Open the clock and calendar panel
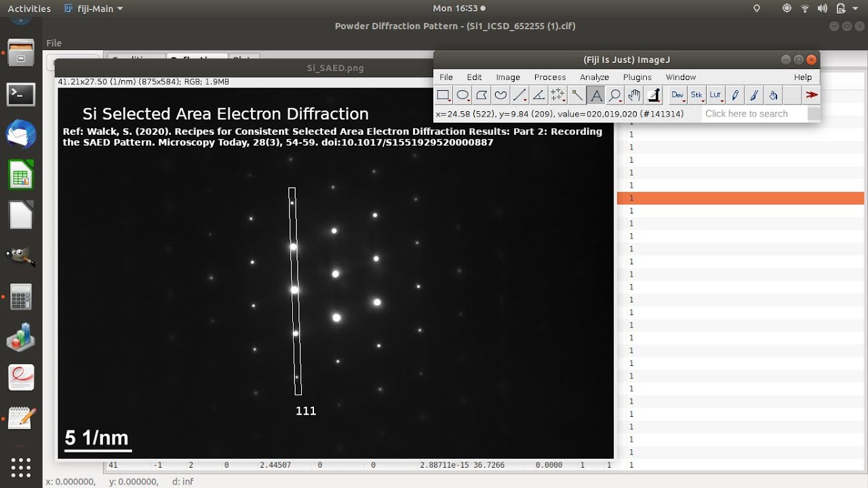 (459, 9)
